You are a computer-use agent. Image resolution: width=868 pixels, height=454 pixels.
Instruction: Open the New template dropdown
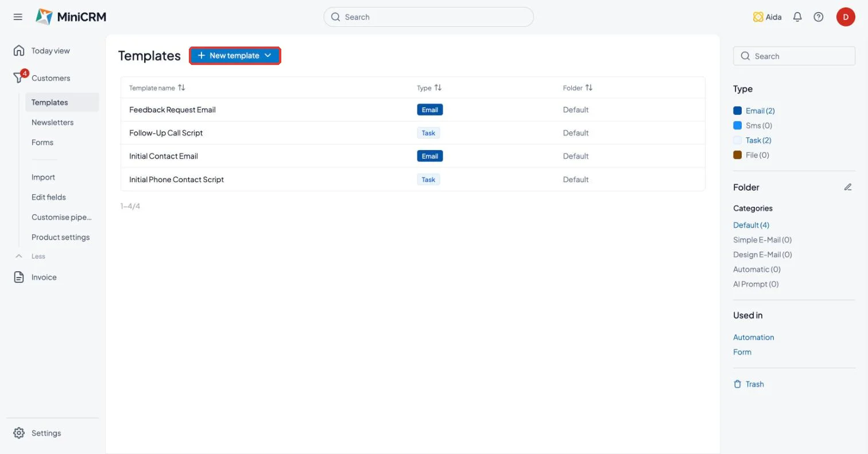[235, 56]
